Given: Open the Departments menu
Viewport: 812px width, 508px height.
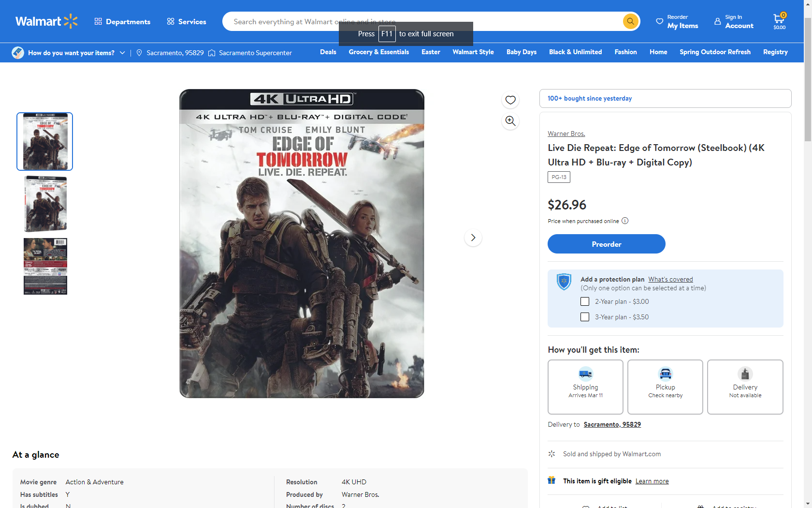Looking at the screenshot, I should 122,21.
